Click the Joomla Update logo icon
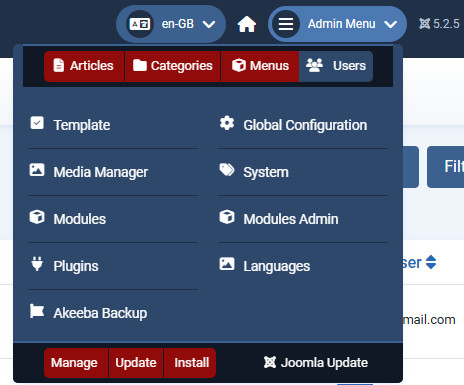 click(270, 362)
